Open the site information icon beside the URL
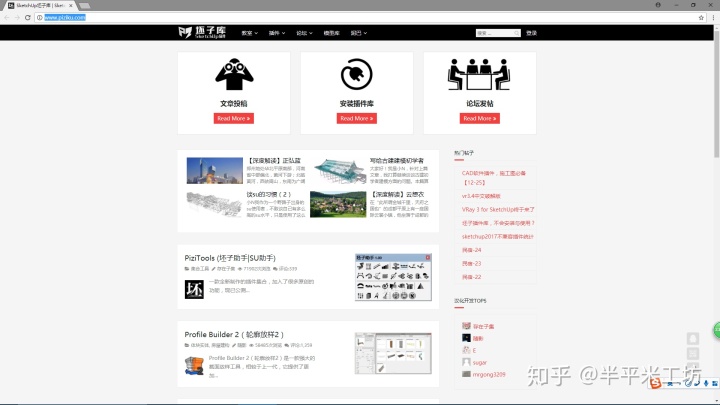720x405 pixels. (39, 17)
